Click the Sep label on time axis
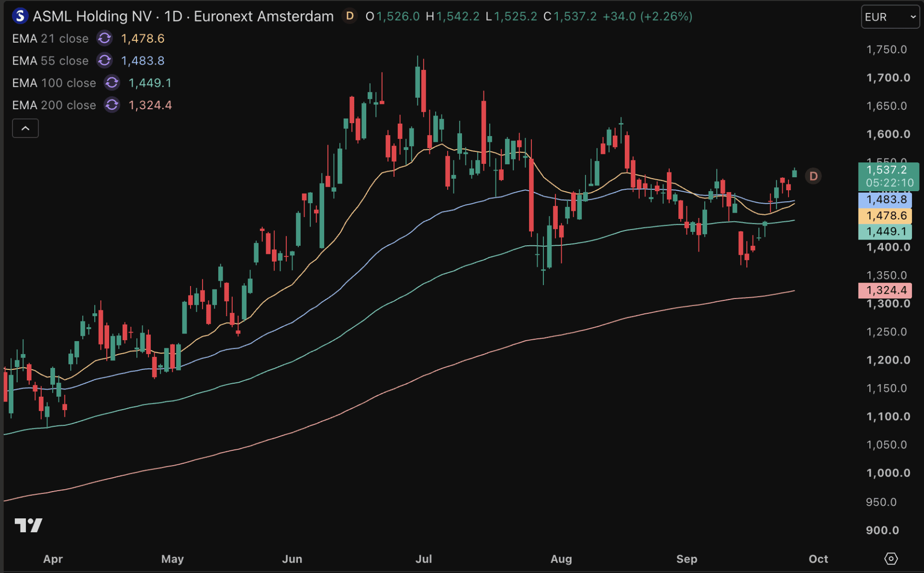Image resolution: width=924 pixels, height=573 pixels. (687, 559)
